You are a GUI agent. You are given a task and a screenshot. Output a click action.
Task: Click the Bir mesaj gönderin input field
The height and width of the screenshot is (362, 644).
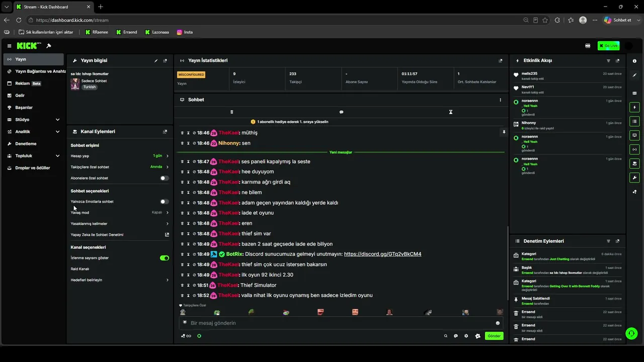point(337,323)
